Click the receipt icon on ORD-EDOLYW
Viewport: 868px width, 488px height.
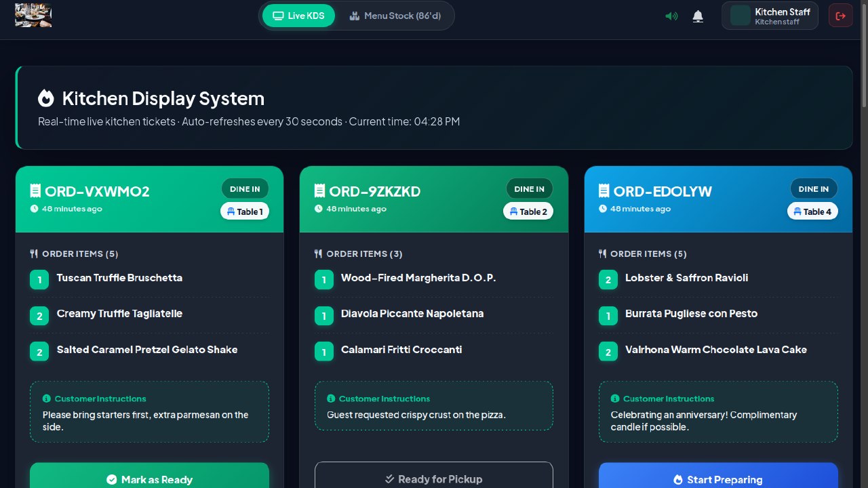pyautogui.click(x=604, y=191)
